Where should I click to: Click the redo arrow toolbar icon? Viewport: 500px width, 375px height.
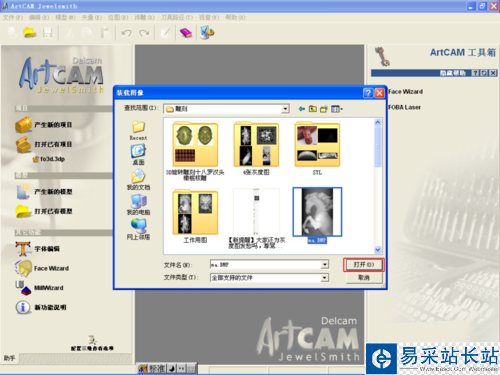[x=144, y=33]
